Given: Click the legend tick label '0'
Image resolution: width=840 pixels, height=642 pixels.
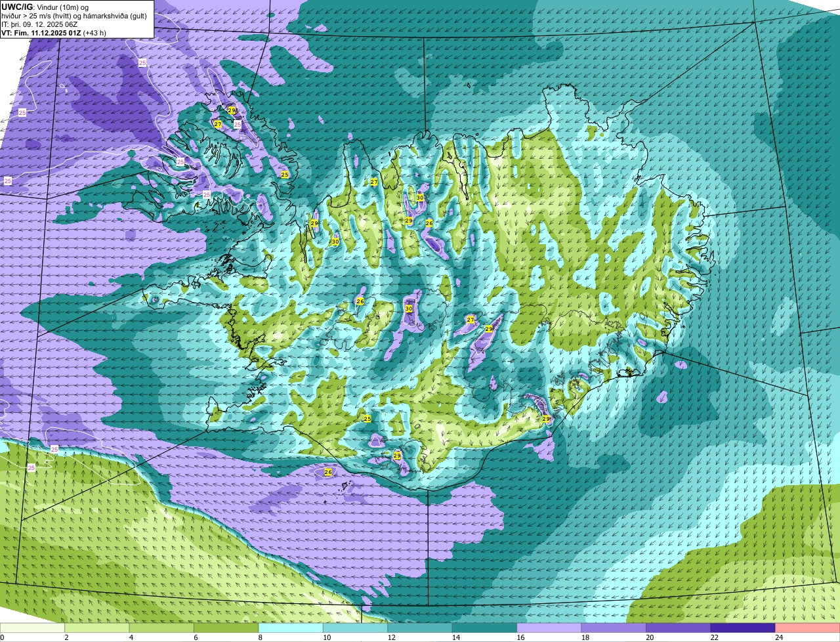Looking at the screenshot, I should click(x=2, y=637).
